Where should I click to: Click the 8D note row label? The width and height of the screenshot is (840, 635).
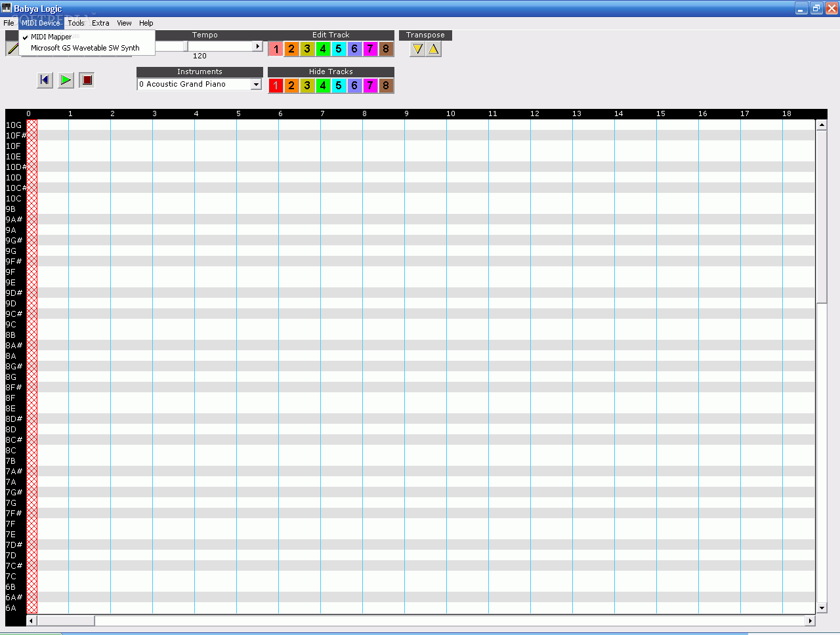tap(11, 429)
